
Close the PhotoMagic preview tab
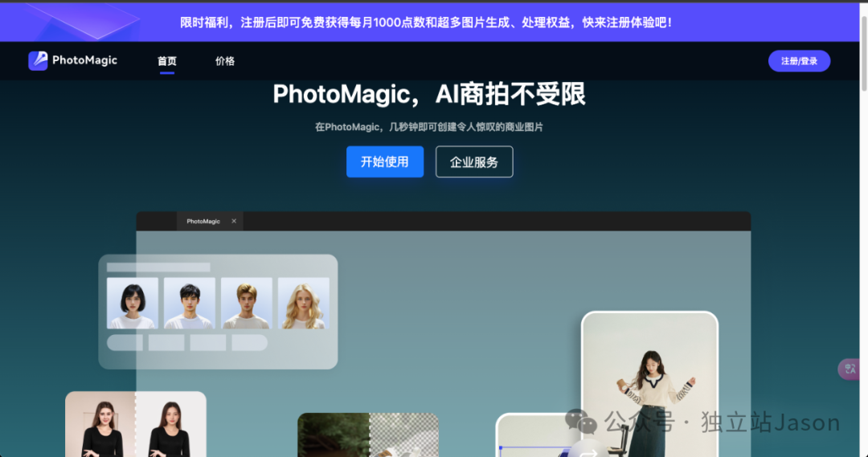click(x=234, y=221)
